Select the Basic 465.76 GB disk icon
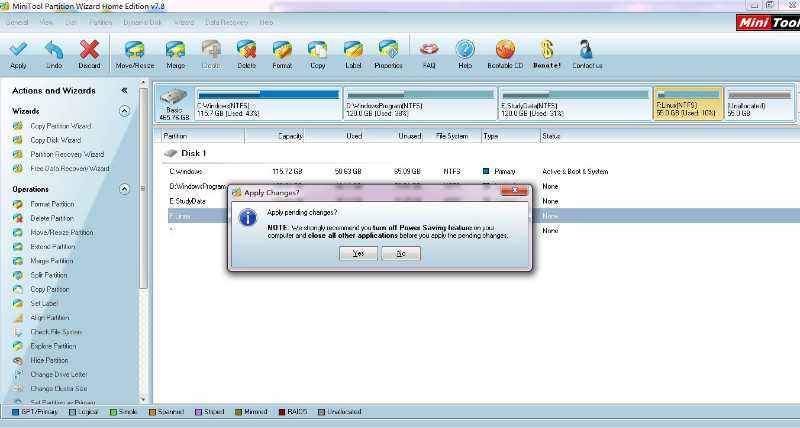 pos(174,104)
